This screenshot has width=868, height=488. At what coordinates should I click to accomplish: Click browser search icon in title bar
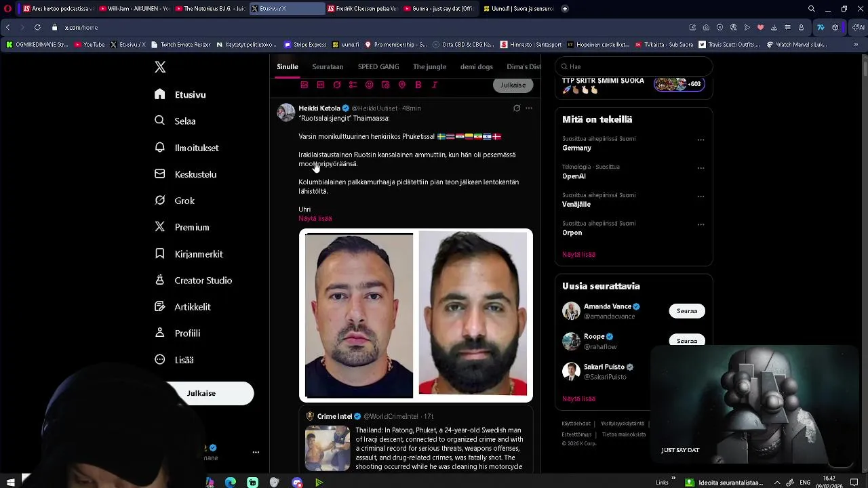coord(812,9)
